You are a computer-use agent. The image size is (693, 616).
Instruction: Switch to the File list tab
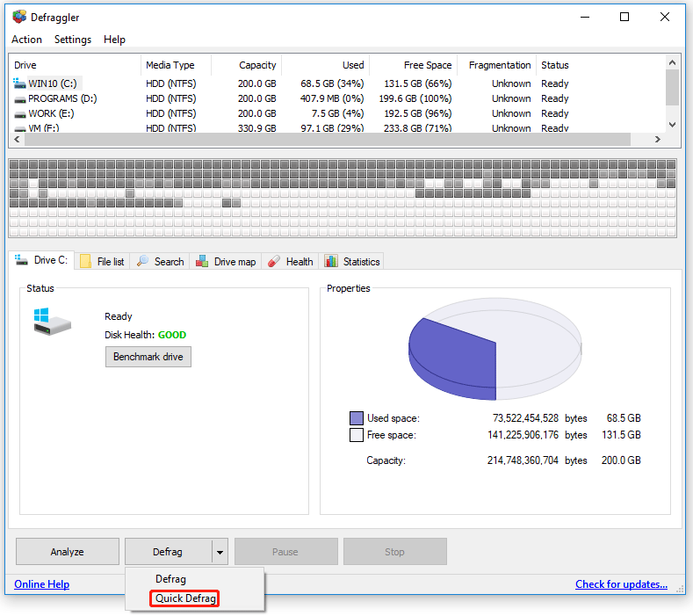click(x=102, y=261)
